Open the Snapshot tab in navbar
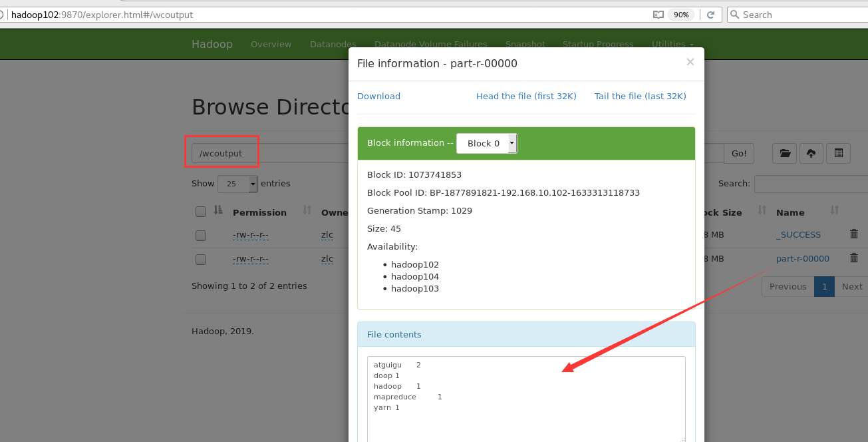This screenshot has height=442, width=868. [525, 44]
